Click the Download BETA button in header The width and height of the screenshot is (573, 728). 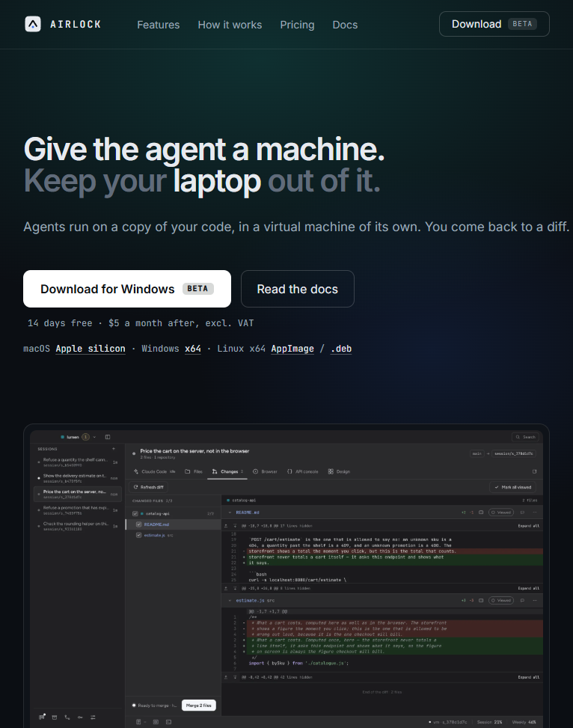point(494,24)
